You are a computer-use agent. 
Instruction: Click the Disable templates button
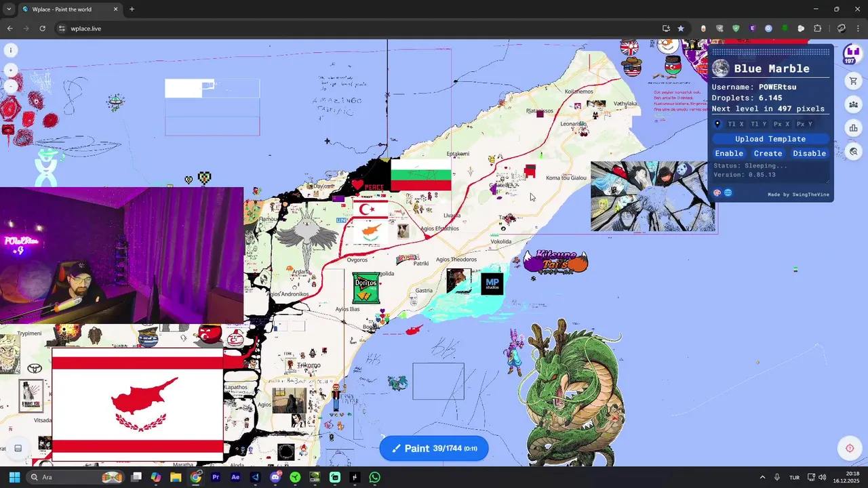point(809,153)
